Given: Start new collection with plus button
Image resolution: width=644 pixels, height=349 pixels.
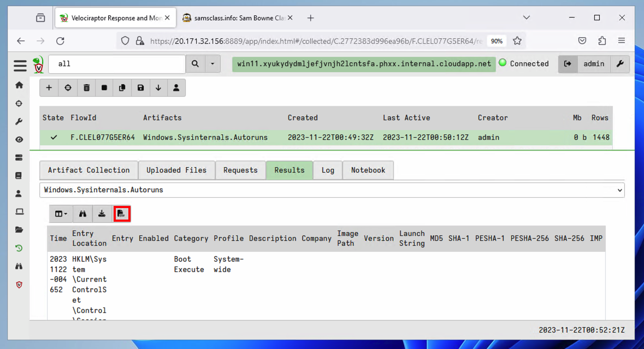Looking at the screenshot, I should (49, 88).
